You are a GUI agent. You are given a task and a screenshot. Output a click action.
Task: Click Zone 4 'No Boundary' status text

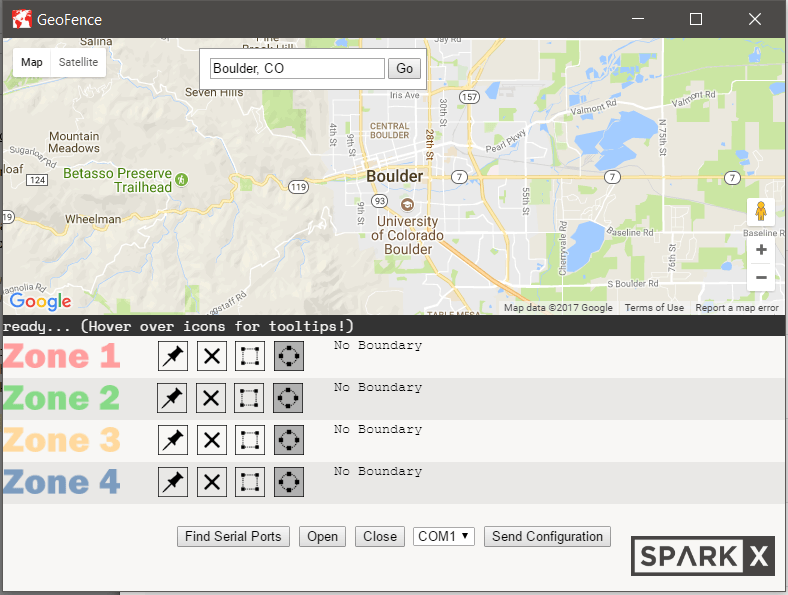point(378,471)
